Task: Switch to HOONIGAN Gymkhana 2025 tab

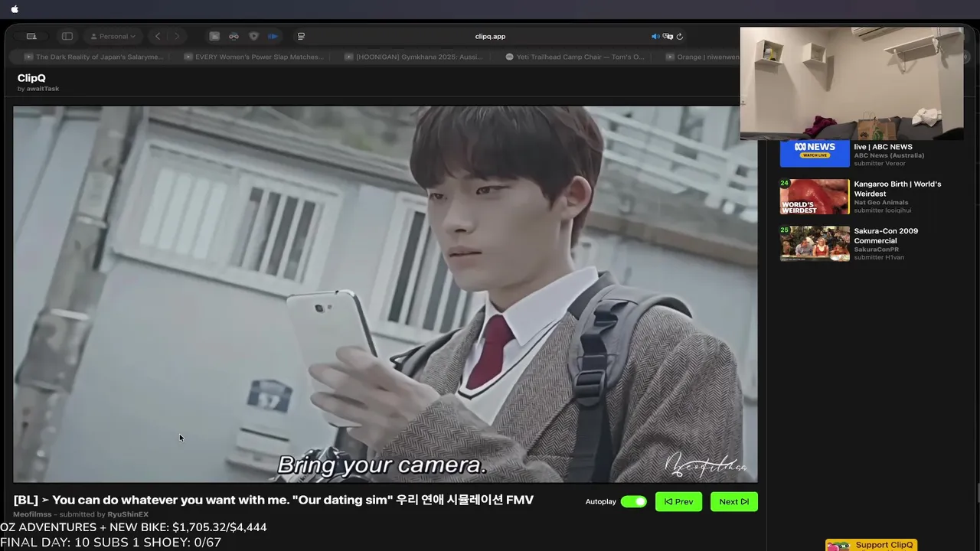Action: click(x=414, y=57)
